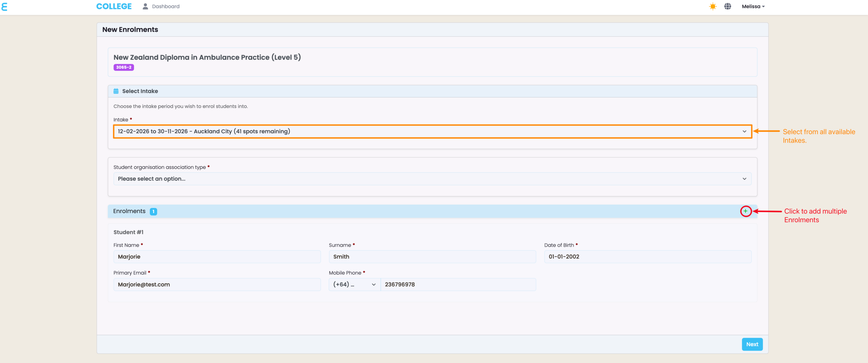Click the COLLEGE brand logo
This screenshot has height=363, width=868.
point(114,6)
